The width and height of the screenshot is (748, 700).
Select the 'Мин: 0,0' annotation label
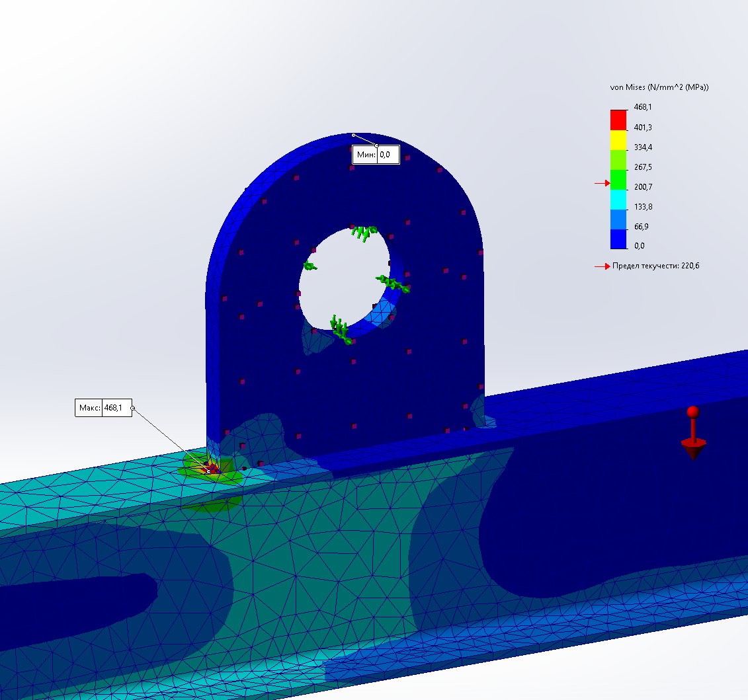coord(375,155)
